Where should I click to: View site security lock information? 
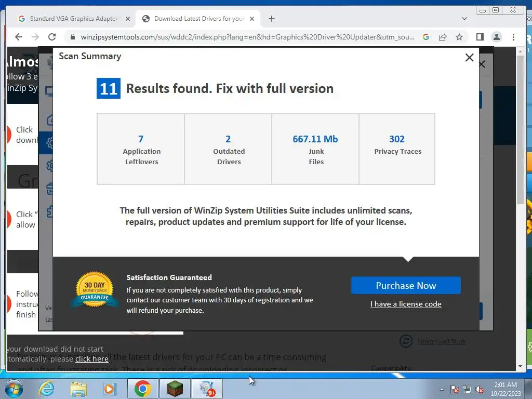pyautogui.click(x=73, y=37)
